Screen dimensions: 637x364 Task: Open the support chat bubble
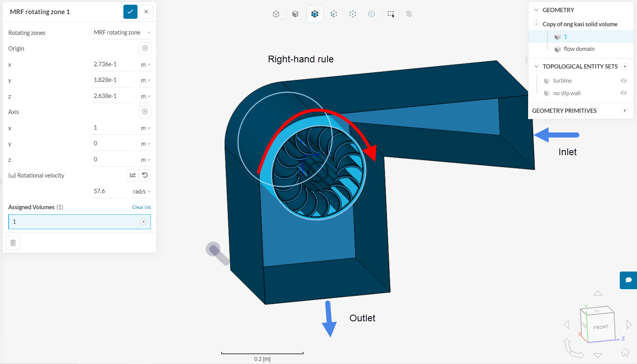point(628,280)
